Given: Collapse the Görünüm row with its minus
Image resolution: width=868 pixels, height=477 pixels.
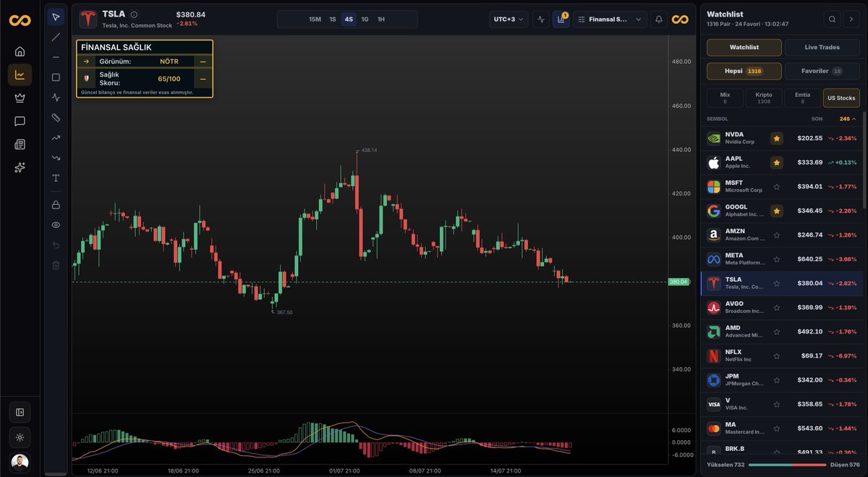Looking at the screenshot, I should click(x=203, y=62).
